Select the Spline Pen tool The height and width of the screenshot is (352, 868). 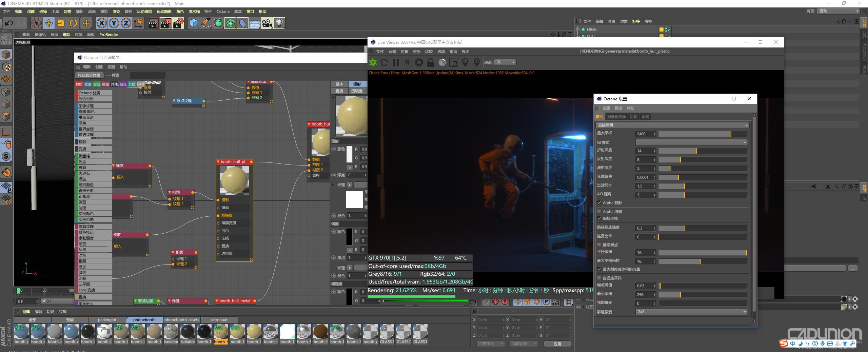pos(206,23)
